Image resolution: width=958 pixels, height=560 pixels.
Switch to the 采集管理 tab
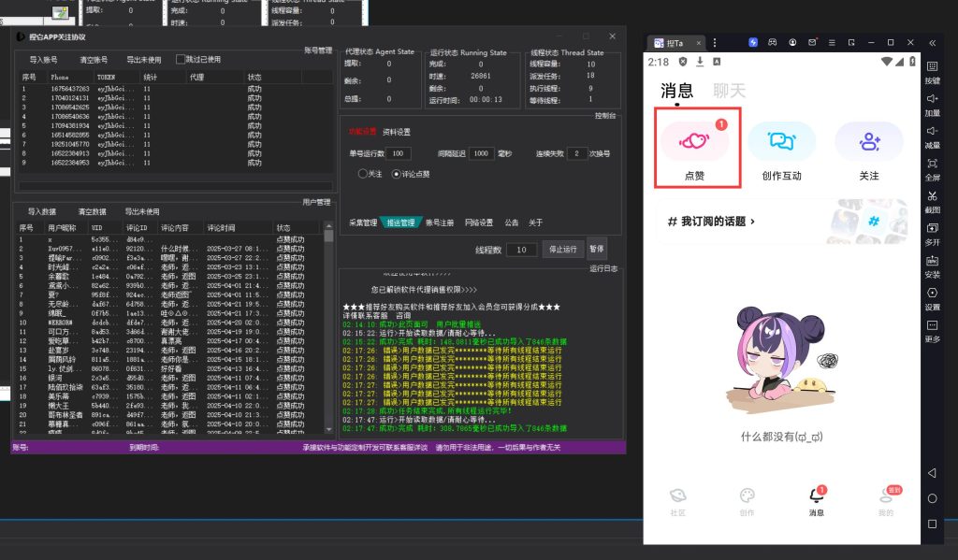click(363, 223)
